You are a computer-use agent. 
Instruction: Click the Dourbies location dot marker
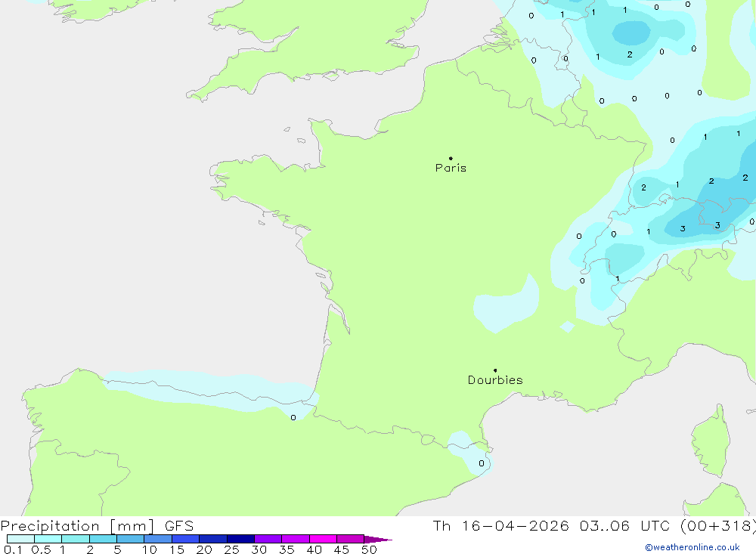coord(495,370)
